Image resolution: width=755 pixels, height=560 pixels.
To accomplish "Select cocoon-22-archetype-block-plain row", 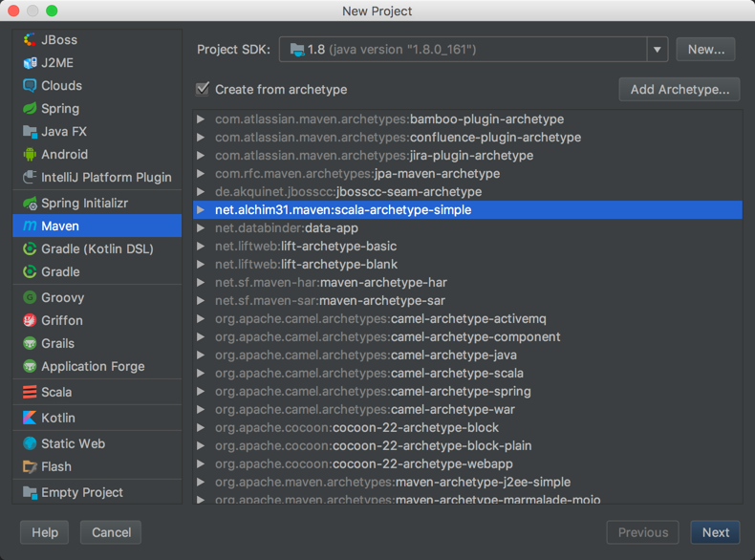I will click(x=467, y=446).
